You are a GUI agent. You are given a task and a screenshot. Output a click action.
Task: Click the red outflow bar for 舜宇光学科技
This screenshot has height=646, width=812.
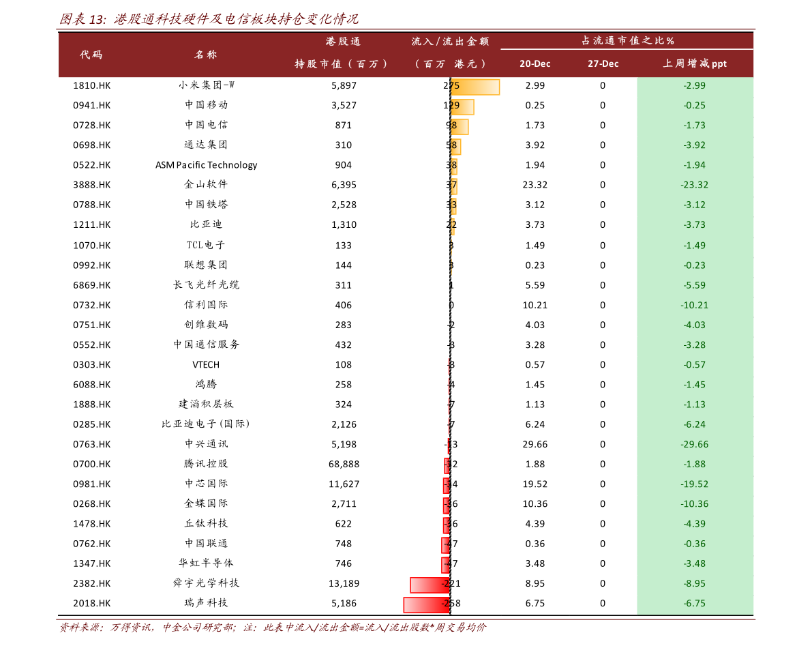coord(430,585)
